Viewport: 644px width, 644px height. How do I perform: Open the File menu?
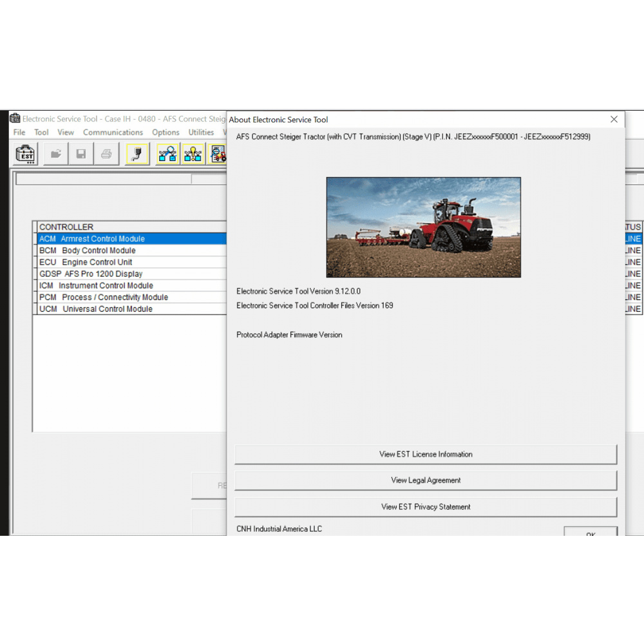coord(19,132)
